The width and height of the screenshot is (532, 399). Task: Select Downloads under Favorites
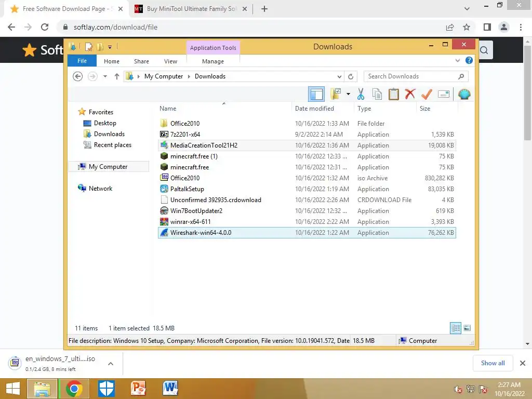(x=109, y=134)
